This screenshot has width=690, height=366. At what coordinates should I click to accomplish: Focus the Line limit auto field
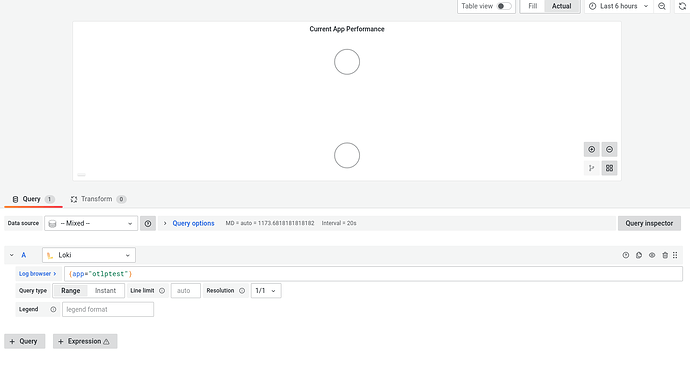[186, 291]
